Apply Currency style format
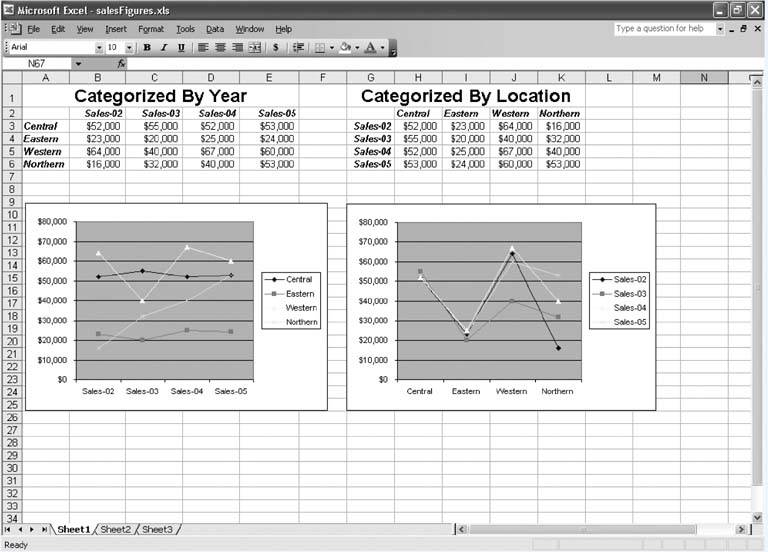Viewport: 768px width, 552px height. pos(276,48)
